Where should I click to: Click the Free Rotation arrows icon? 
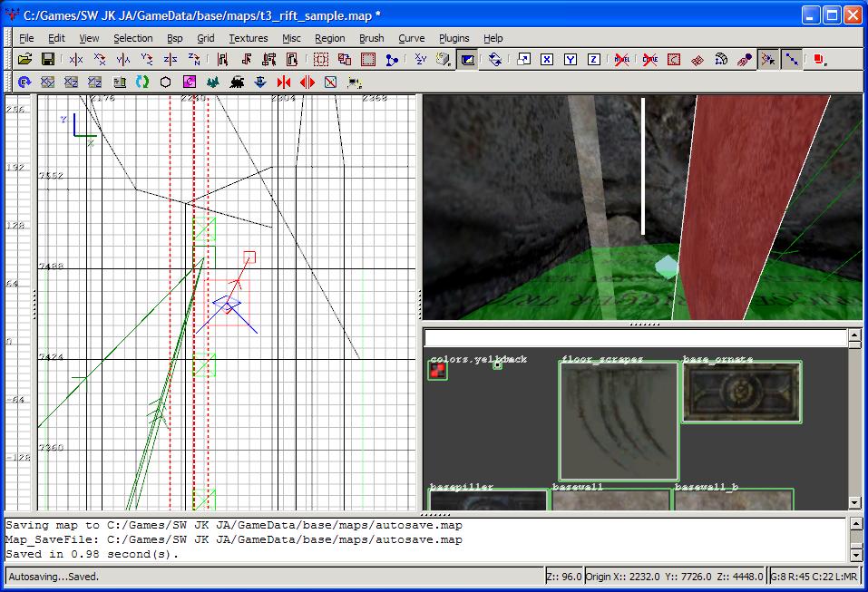tap(495, 59)
